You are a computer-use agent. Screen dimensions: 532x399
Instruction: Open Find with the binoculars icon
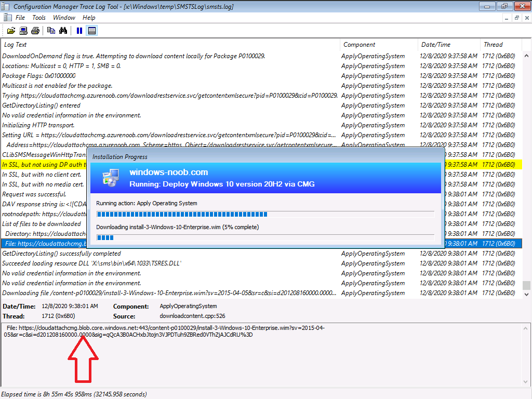pyautogui.click(x=63, y=31)
